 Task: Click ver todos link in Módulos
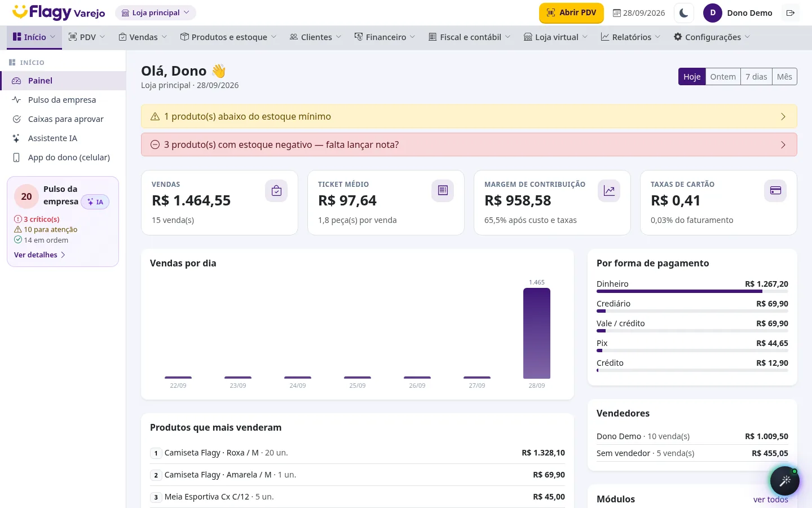coord(771,500)
